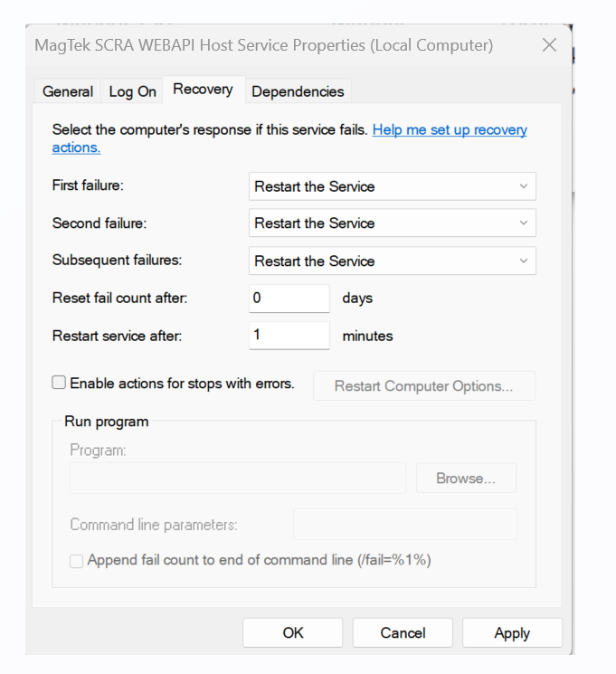Open the Log On tab
Viewport: 616px width, 674px height.
click(132, 91)
